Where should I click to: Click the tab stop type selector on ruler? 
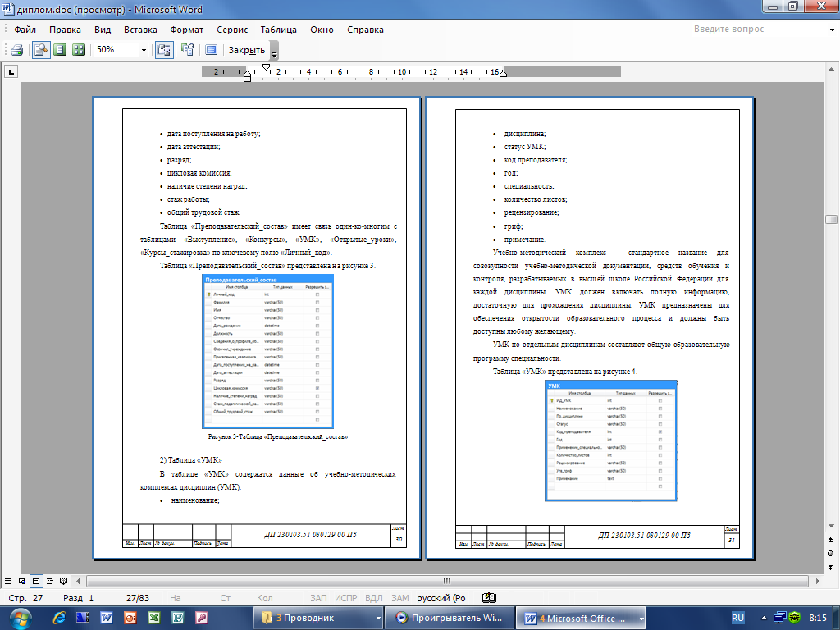pos(11,71)
